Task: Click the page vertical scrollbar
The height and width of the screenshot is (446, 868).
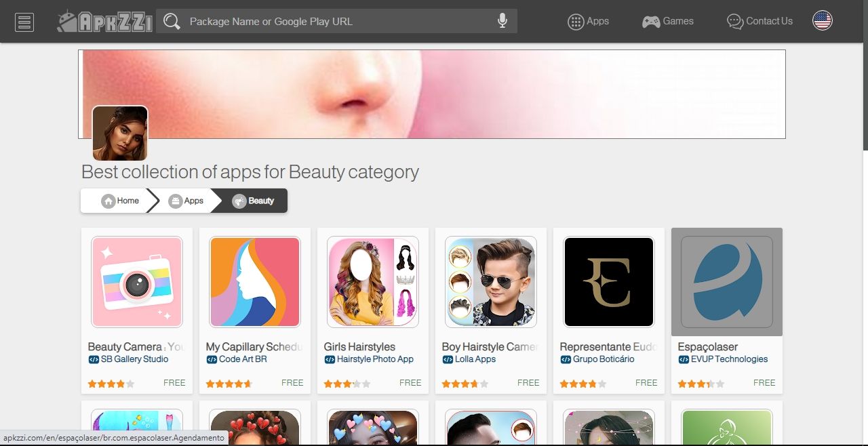Action: click(865, 75)
